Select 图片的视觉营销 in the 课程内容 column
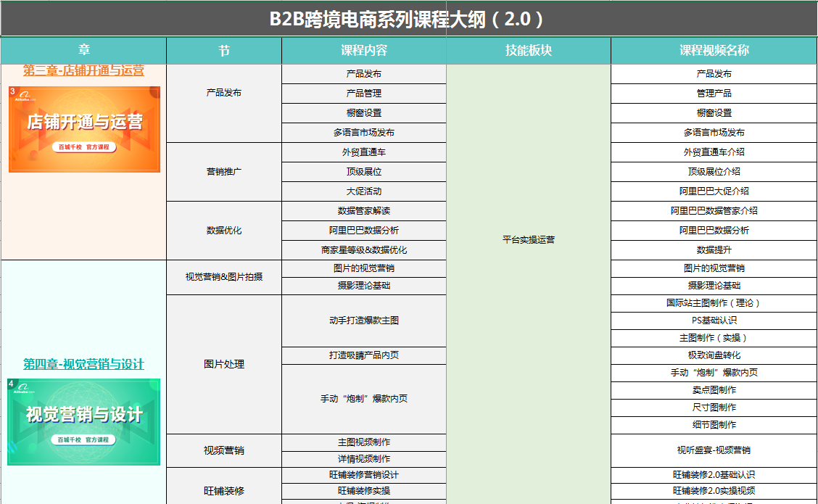 [364, 269]
